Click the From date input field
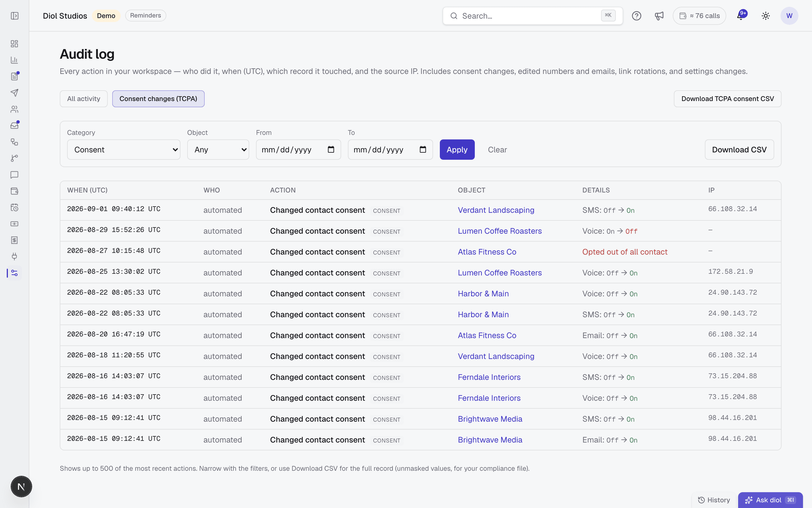Image resolution: width=812 pixels, height=508 pixels. [x=298, y=150]
